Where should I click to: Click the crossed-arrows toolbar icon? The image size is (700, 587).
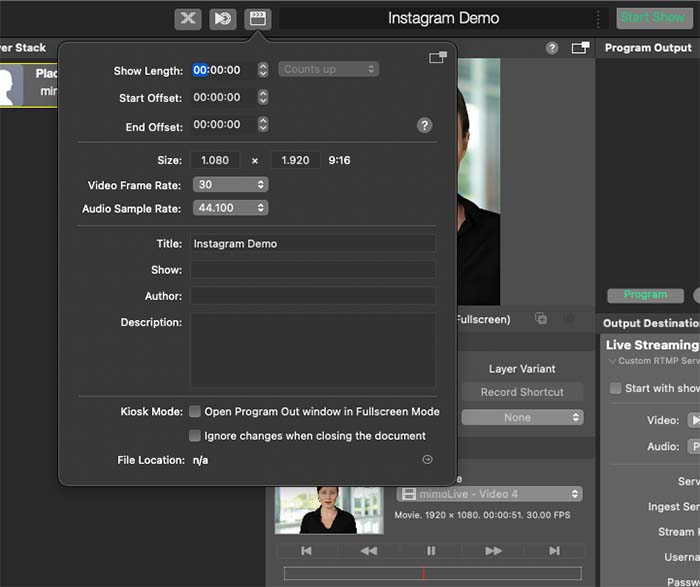point(188,19)
